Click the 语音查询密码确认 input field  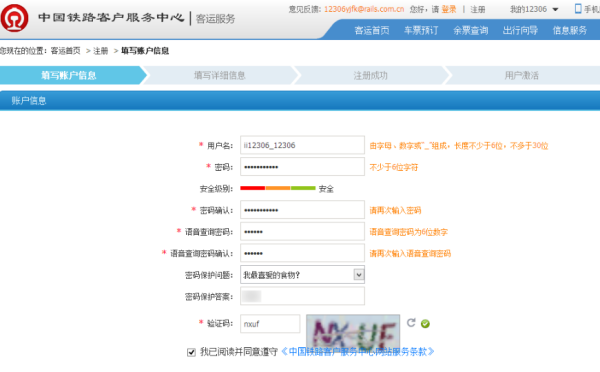pyautogui.click(x=302, y=253)
